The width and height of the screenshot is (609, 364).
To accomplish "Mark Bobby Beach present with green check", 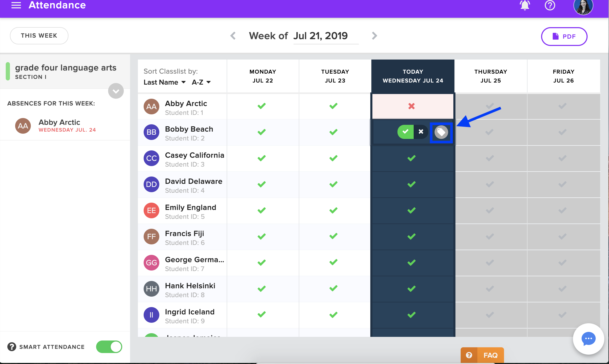I will (x=405, y=132).
